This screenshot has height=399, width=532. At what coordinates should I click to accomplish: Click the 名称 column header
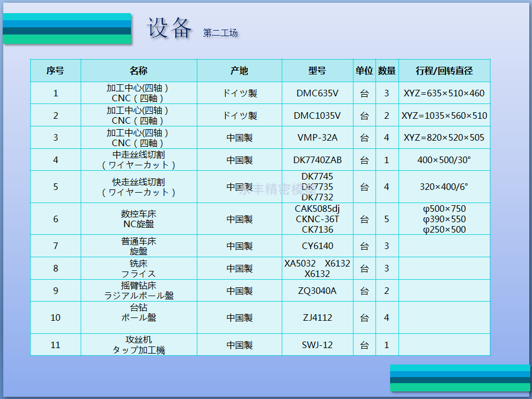(x=139, y=71)
